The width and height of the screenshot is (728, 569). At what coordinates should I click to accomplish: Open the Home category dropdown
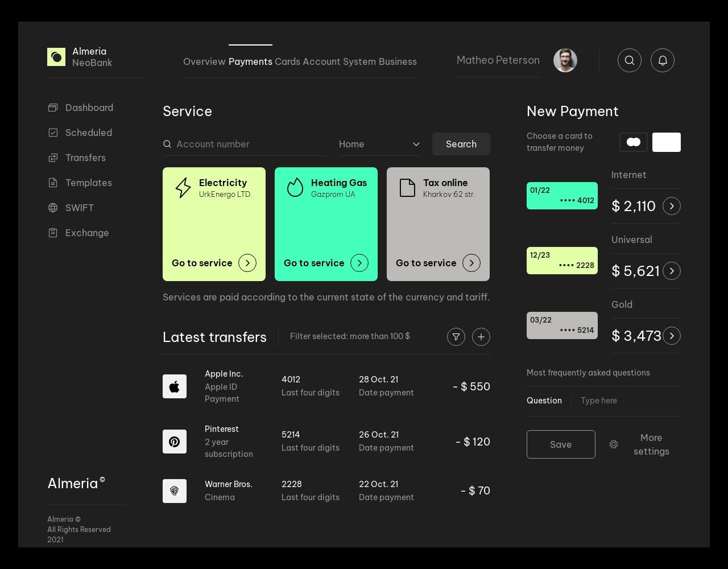[379, 144]
